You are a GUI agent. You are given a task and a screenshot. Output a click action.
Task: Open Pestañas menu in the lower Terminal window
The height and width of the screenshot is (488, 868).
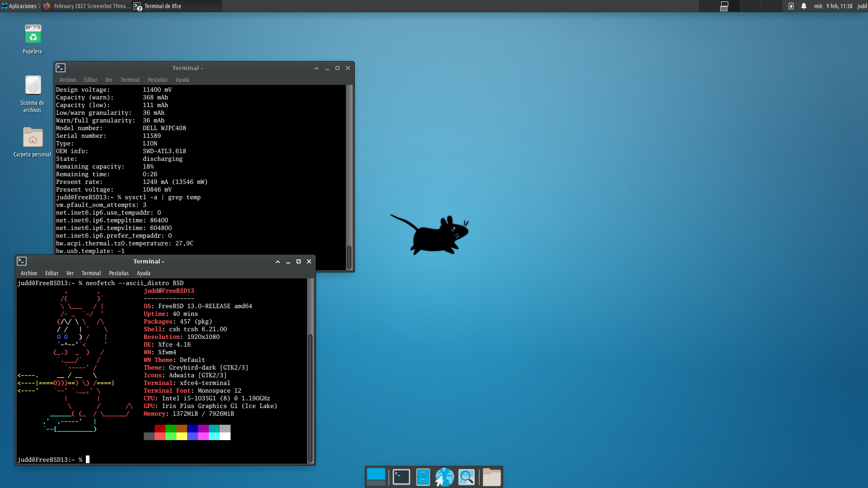click(x=119, y=273)
